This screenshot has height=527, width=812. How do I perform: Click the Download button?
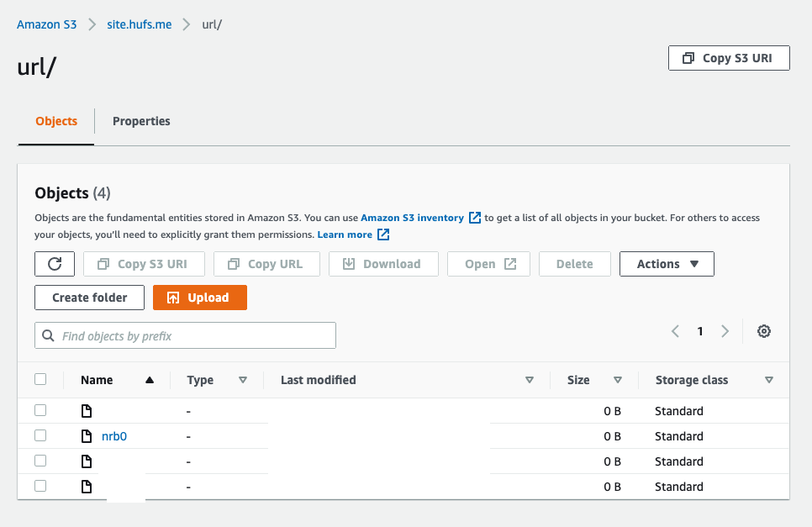click(x=384, y=264)
